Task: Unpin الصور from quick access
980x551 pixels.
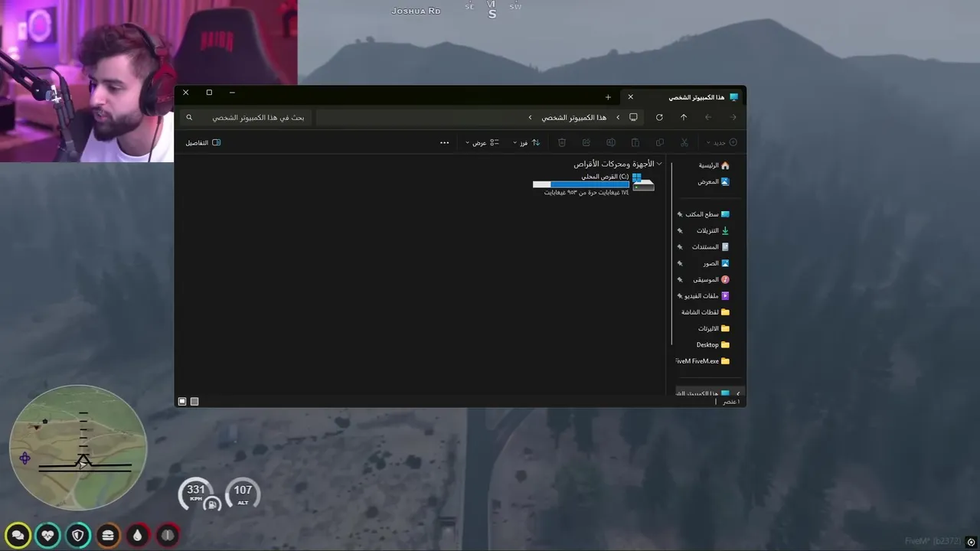Action: 680,263
